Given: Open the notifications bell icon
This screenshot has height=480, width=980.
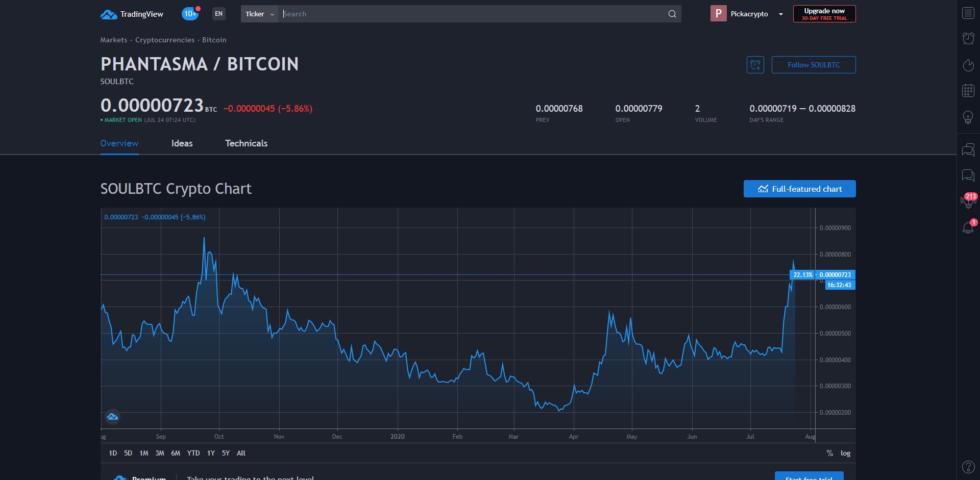Looking at the screenshot, I should (968, 227).
